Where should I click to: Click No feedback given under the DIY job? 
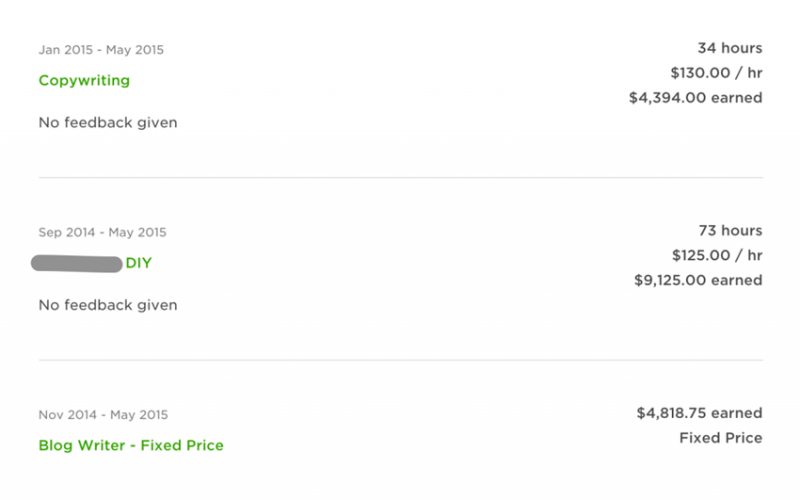click(108, 305)
